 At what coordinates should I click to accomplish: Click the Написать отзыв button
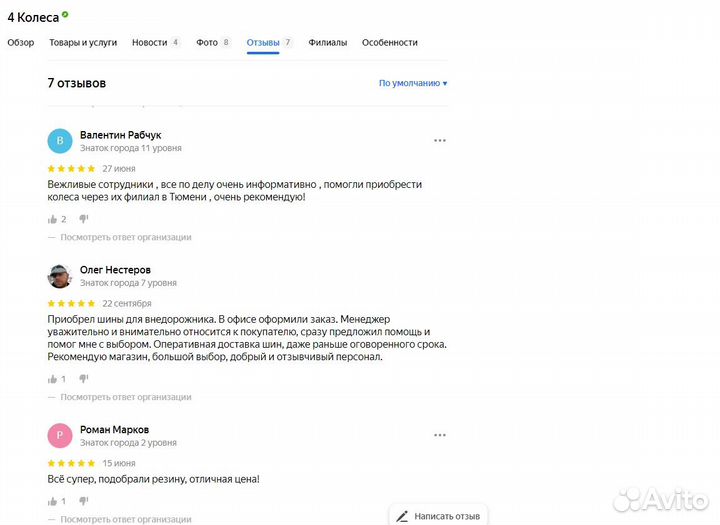438,516
